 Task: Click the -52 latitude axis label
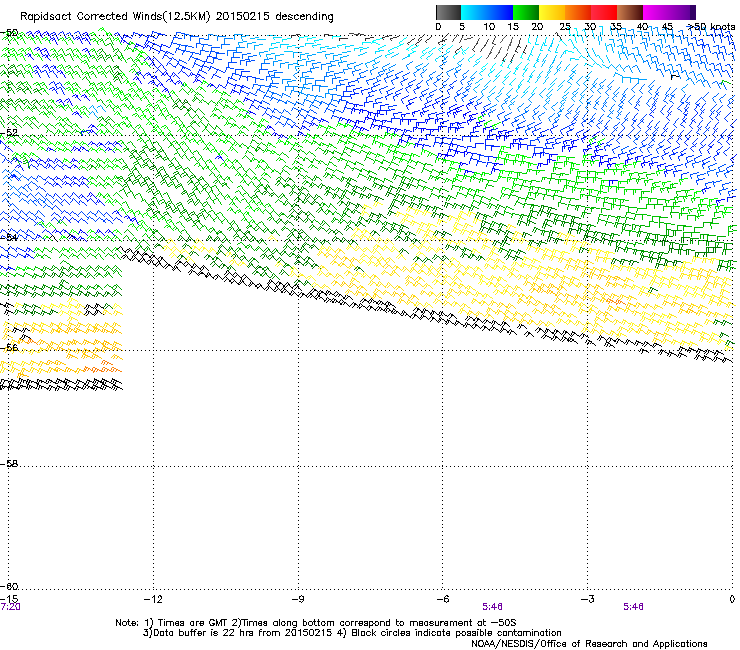click(x=9, y=133)
